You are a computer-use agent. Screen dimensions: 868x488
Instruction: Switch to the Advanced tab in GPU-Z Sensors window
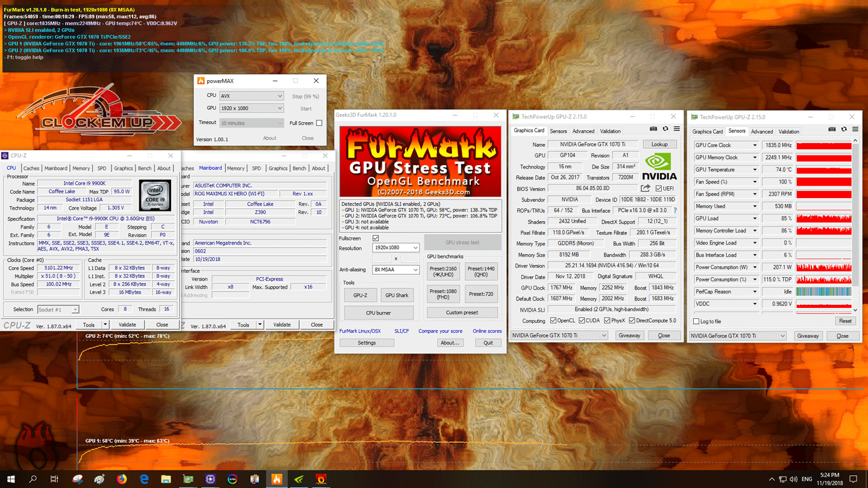coord(762,131)
